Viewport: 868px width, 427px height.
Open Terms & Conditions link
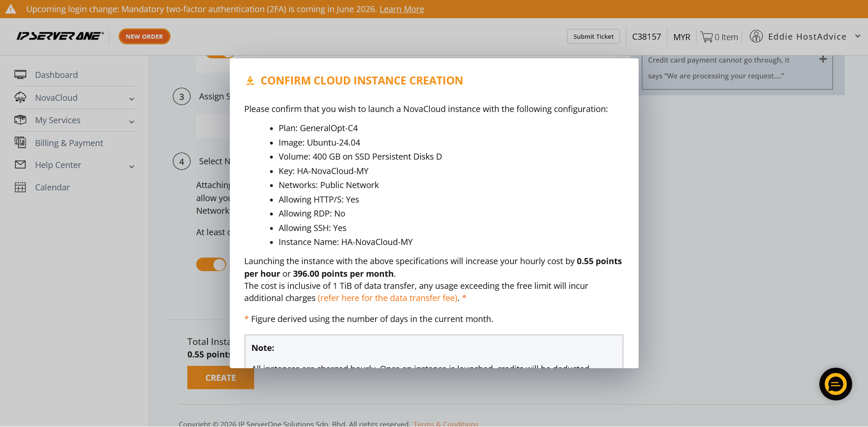[446, 424]
